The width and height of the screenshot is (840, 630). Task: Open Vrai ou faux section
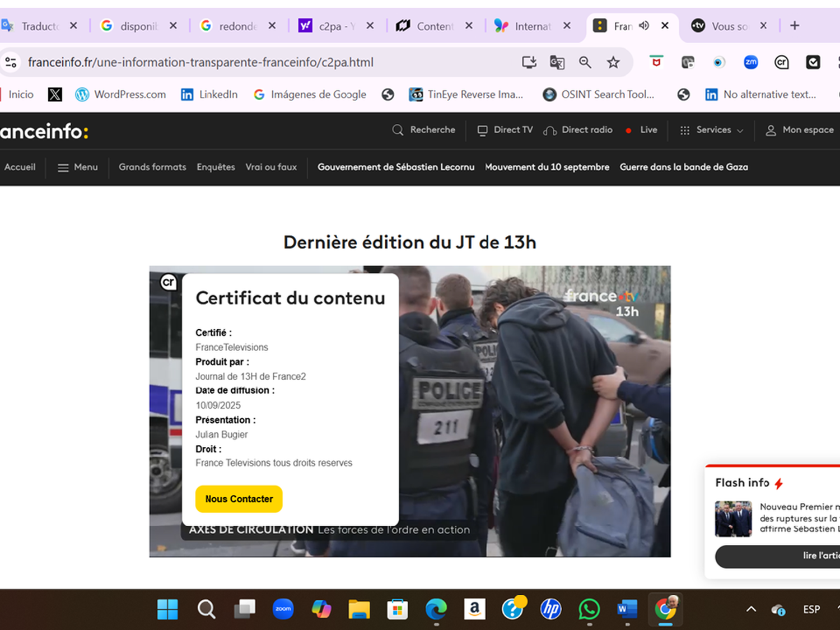[x=271, y=167]
